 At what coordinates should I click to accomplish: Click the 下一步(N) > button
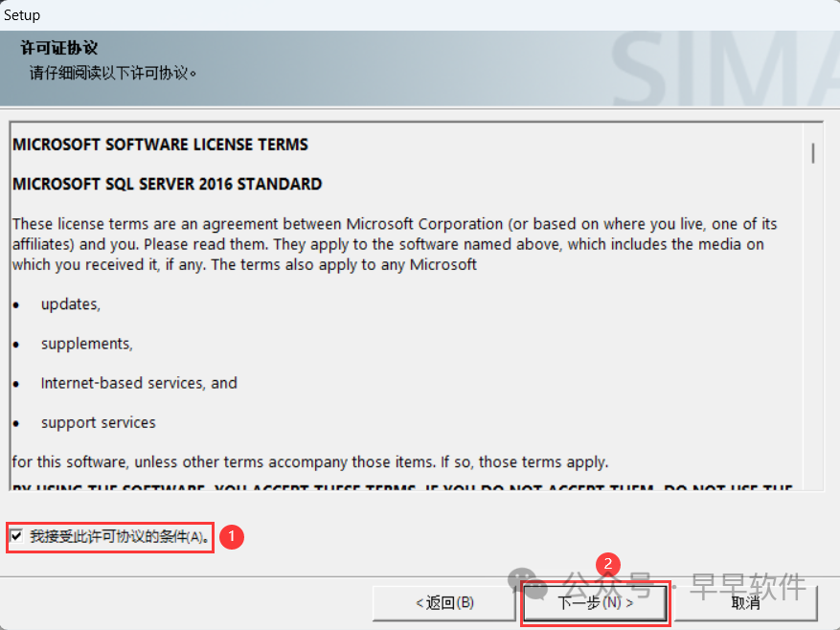(595, 603)
